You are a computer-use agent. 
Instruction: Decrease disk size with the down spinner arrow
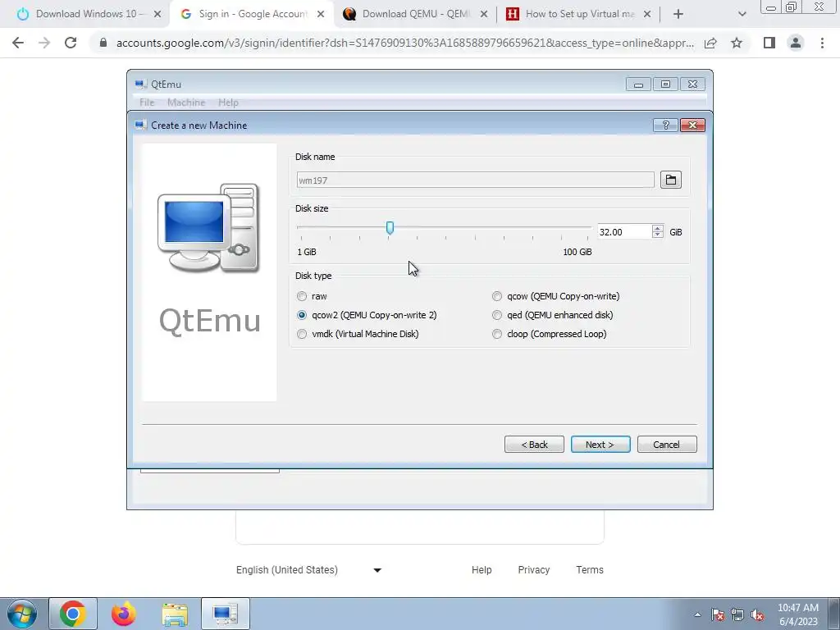pyautogui.click(x=658, y=235)
